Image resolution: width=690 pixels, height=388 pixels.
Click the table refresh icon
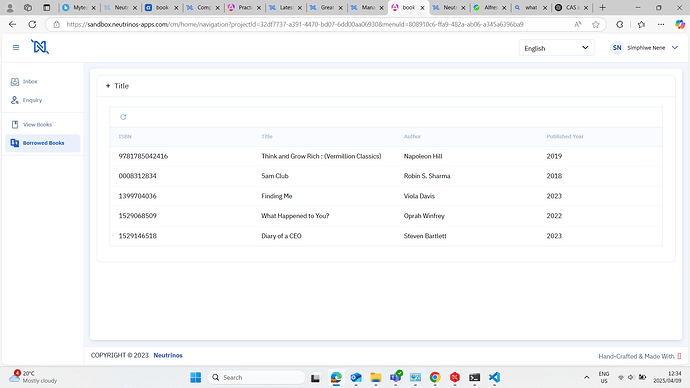(x=123, y=117)
